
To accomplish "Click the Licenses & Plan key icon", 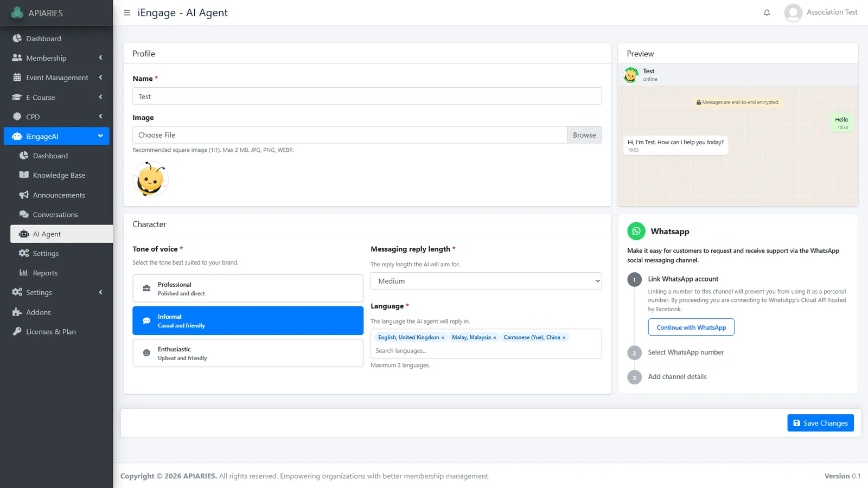I will (17, 331).
